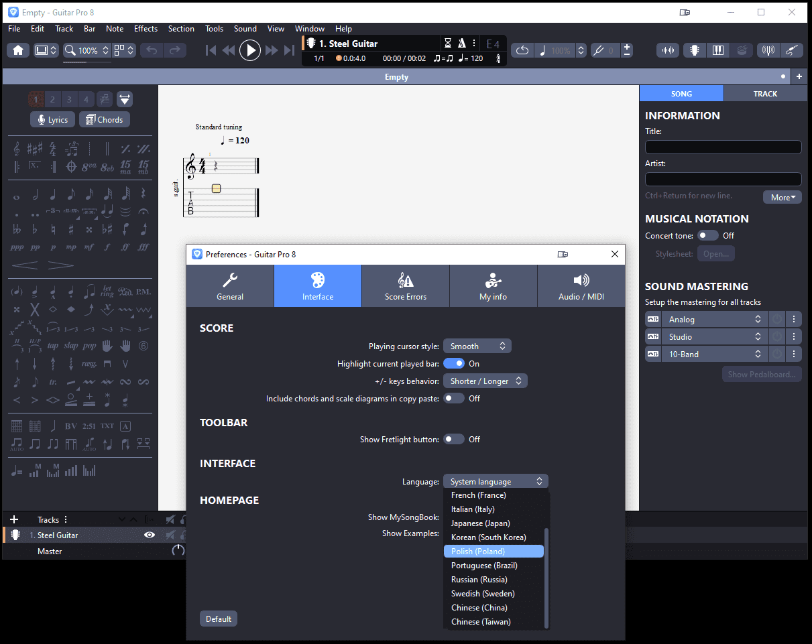Select the 8va octave icon
This screenshot has height=644, width=812.
pyautogui.click(x=89, y=166)
